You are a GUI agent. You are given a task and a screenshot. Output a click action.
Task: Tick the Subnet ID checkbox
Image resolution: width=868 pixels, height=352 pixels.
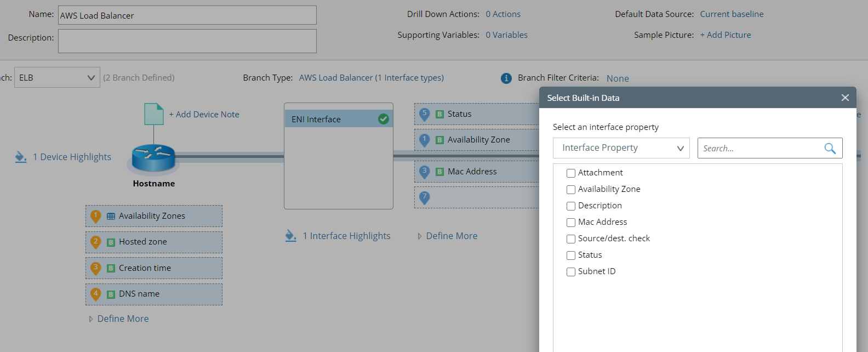(x=571, y=272)
